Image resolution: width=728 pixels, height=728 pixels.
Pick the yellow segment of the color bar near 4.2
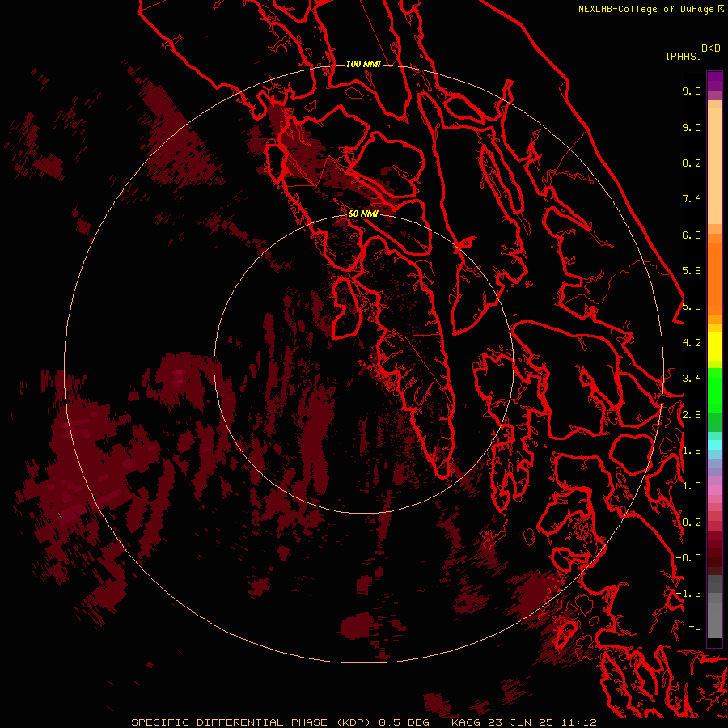coord(714,346)
